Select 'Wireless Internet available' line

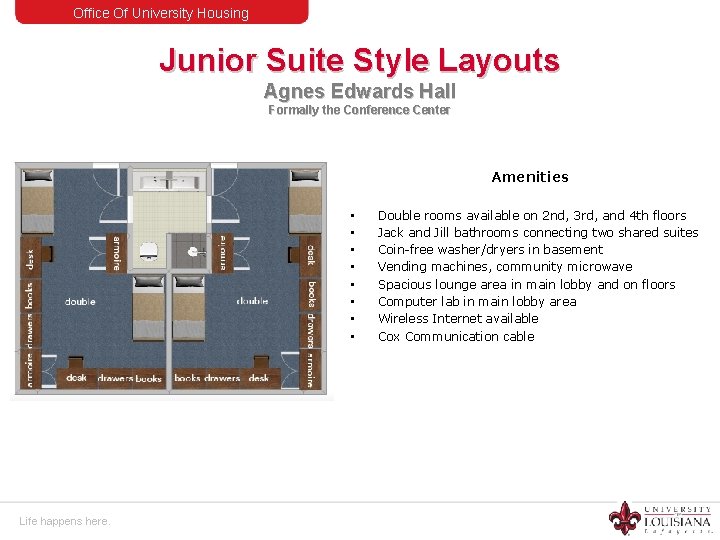[x=458, y=318]
